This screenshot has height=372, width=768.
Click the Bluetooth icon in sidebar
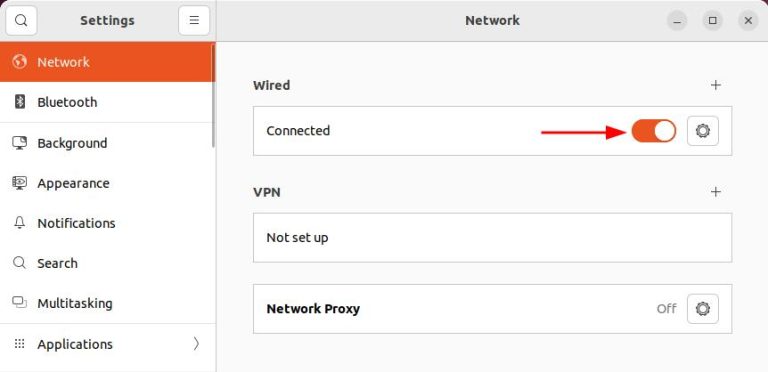[x=20, y=102]
